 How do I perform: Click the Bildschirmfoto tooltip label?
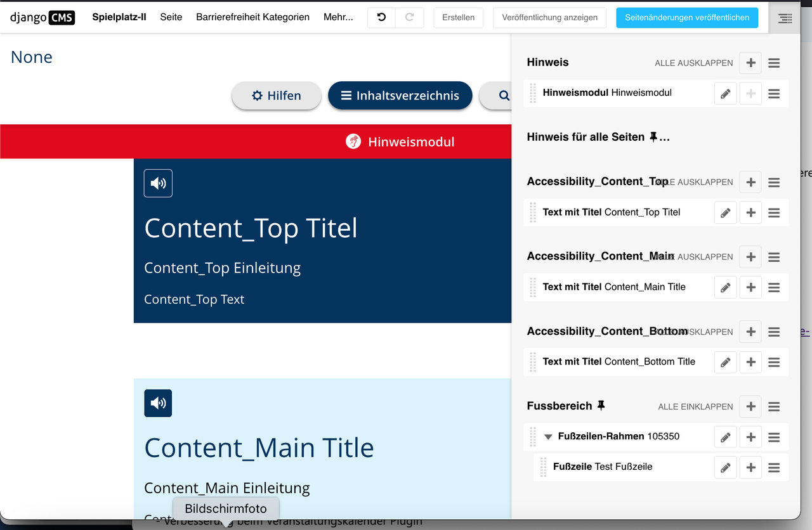click(x=226, y=508)
